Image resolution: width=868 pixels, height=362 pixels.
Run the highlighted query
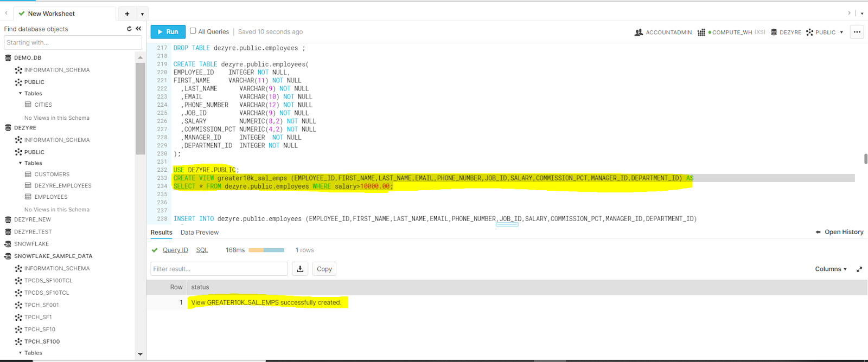tap(168, 32)
